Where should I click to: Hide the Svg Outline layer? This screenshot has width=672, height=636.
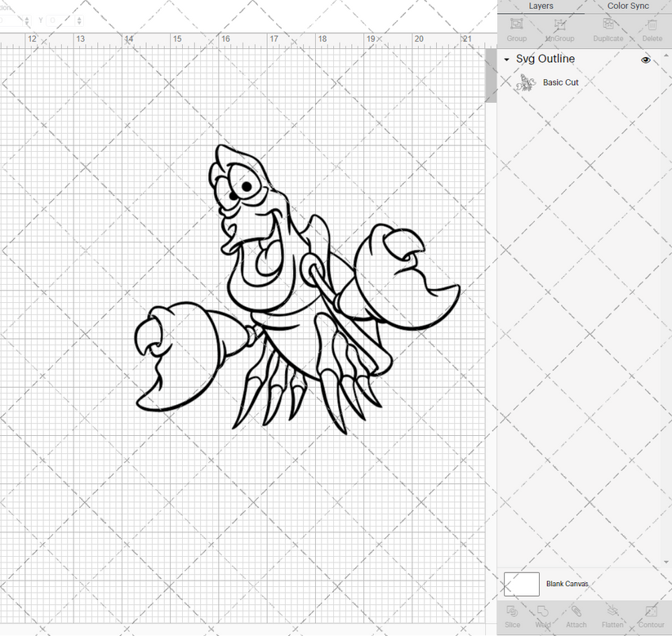645,60
